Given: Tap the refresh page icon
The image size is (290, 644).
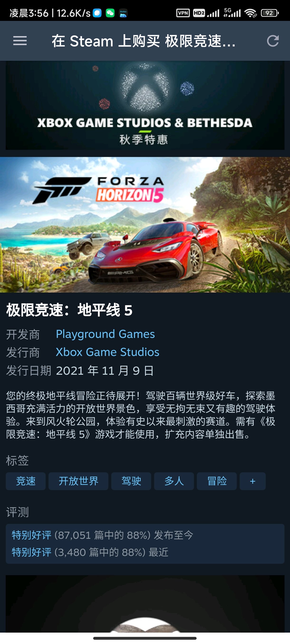Looking at the screenshot, I should point(273,41).
